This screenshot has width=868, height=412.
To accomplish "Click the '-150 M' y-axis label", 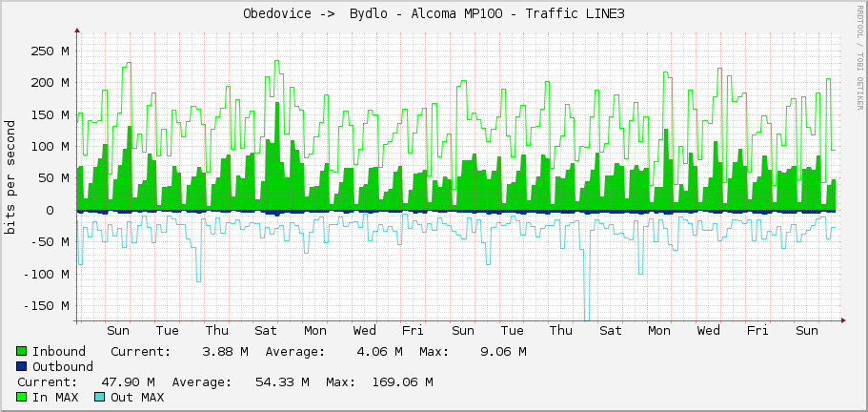I will click(46, 306).
